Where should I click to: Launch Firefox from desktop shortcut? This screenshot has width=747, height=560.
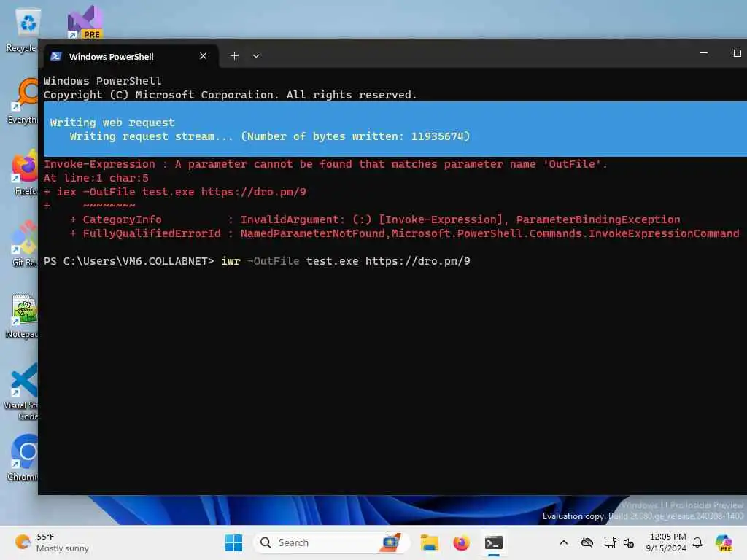point(23,172)
